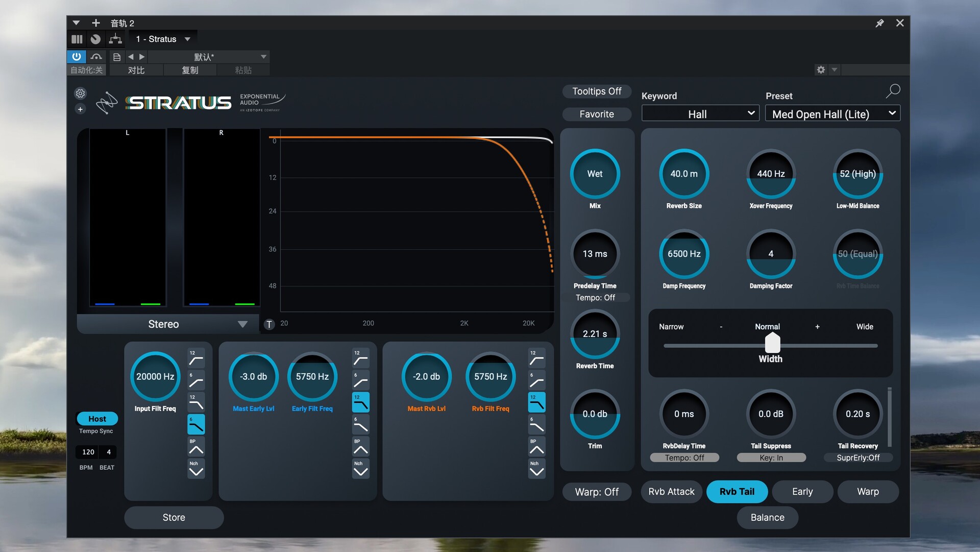Image resolution: width=980 pixels, height=552 pixels.
Task: Open Stratus settings gear icon
Action: (80, 93)
